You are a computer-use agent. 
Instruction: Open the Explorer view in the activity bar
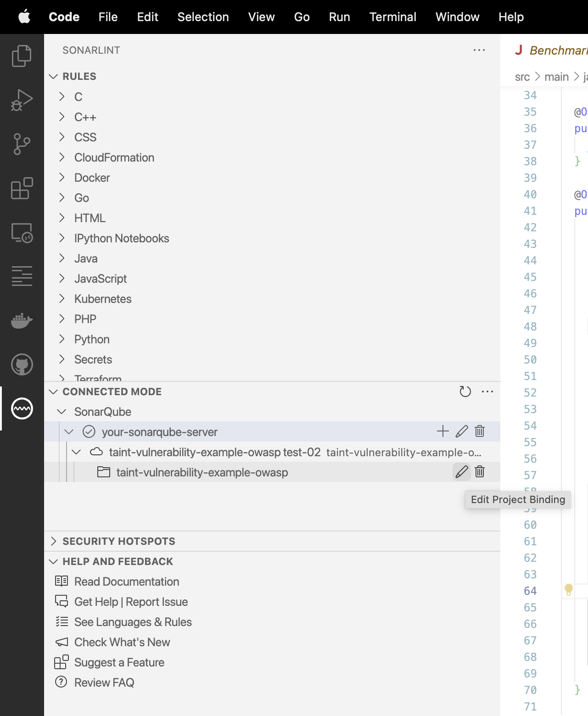pyautogui.click(x=22, y=56)
